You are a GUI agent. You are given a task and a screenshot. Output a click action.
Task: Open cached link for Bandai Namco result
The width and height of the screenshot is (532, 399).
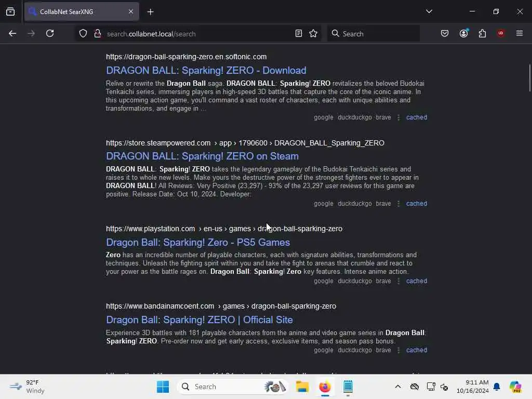[416, 350]
